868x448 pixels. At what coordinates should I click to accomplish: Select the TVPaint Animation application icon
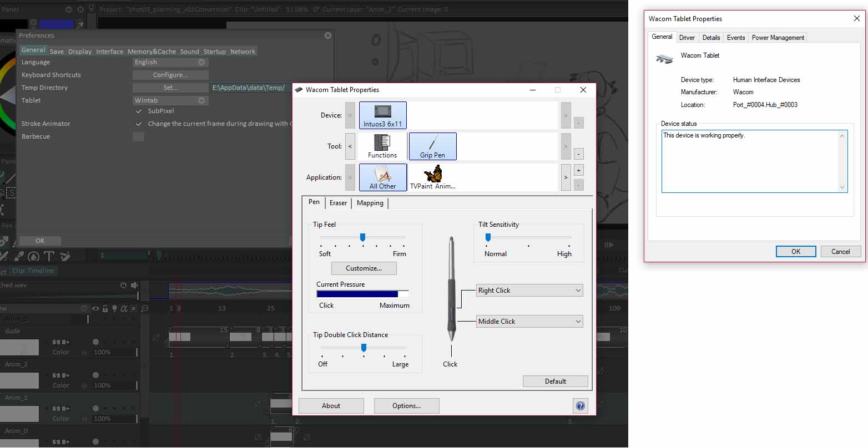(x=432, y=177)
